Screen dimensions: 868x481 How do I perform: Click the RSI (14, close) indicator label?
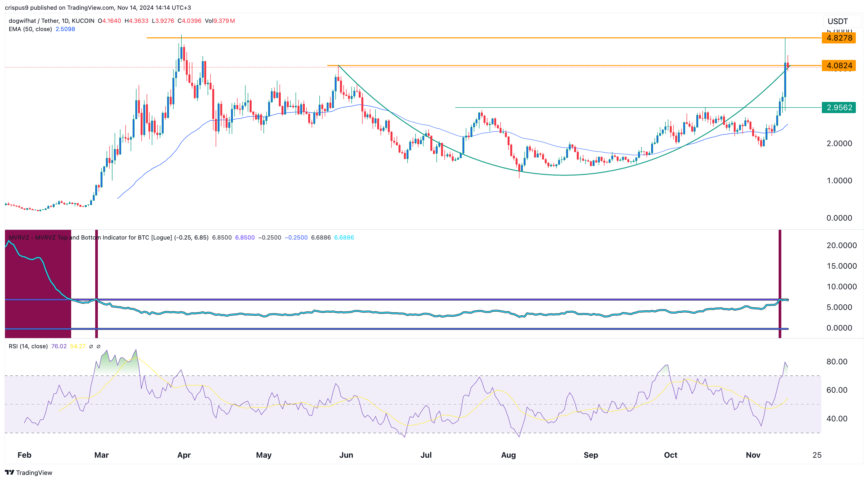pos(28,346)
